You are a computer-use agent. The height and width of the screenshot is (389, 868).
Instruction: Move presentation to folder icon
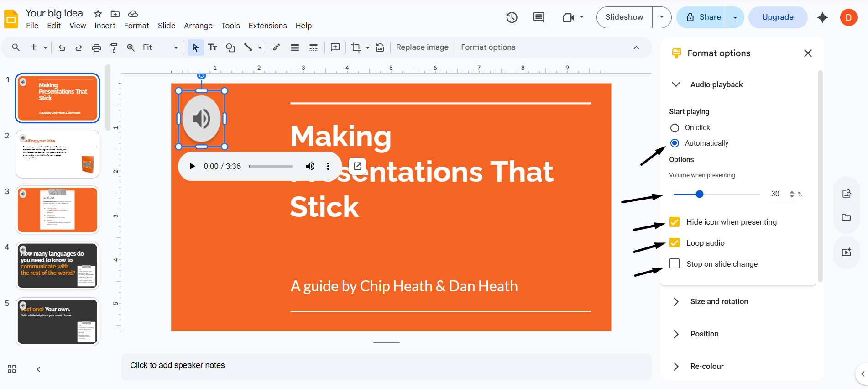point(115,14)
